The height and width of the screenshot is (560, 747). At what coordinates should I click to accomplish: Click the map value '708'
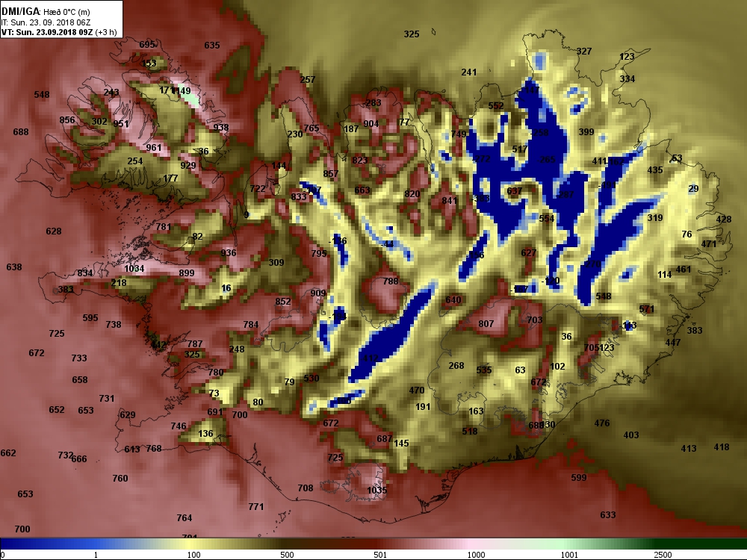pos(306,488)
